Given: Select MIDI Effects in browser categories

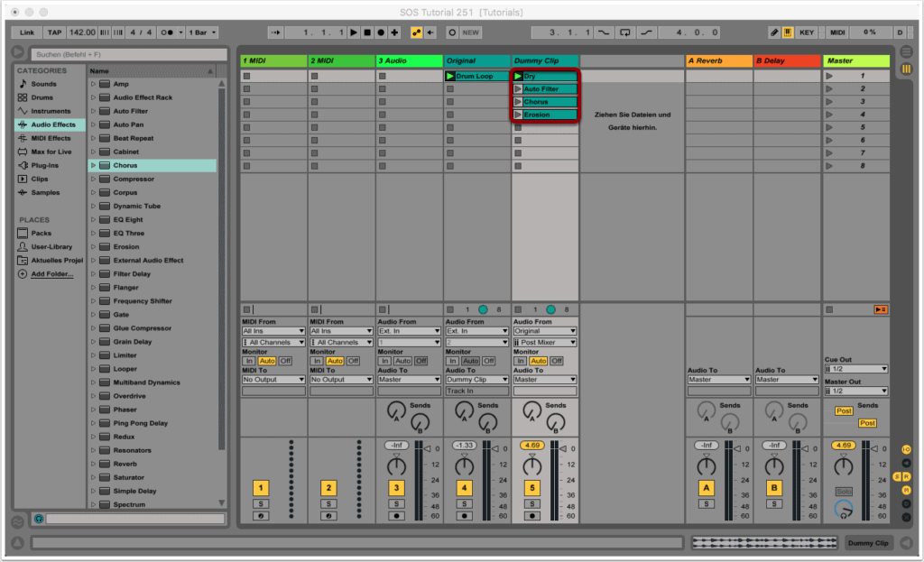Looking at the screenshot, I should [x=51, y=138].
